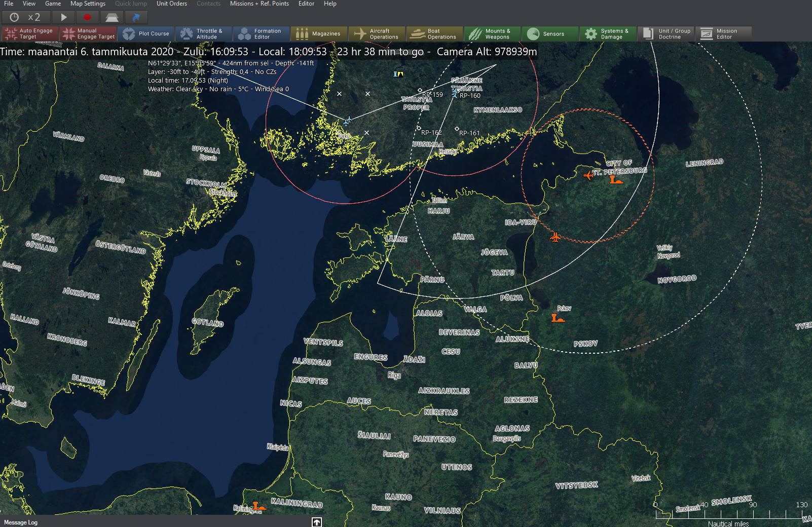Open Aircraft Operations
This screenshot has height=527, width=812.
377,34
